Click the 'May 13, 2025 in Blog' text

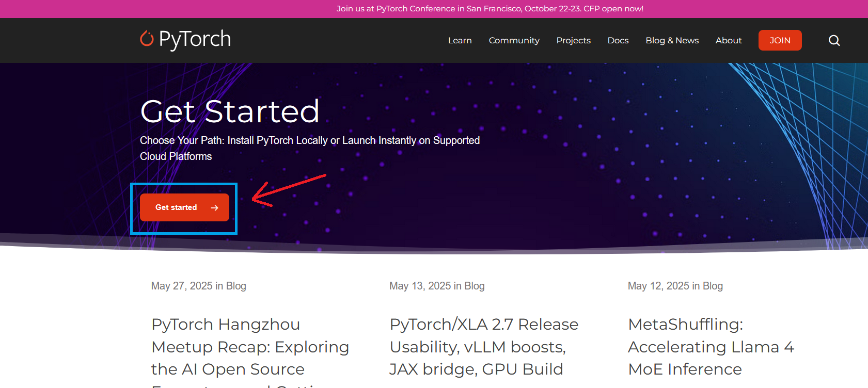pos(437,286)
